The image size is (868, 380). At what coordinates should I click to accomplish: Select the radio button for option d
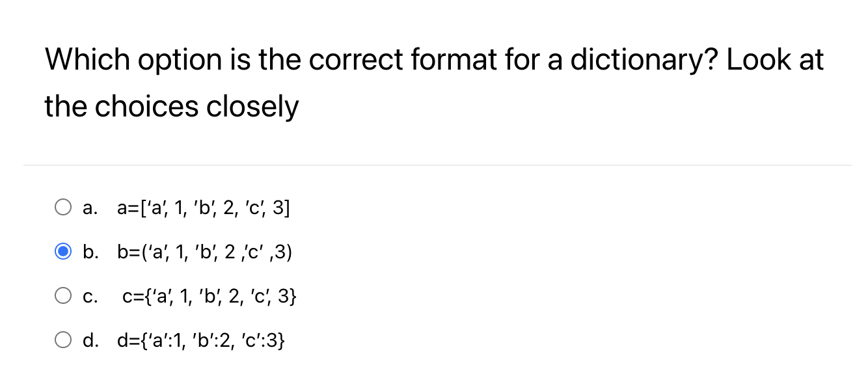click(x=63, y=339)
